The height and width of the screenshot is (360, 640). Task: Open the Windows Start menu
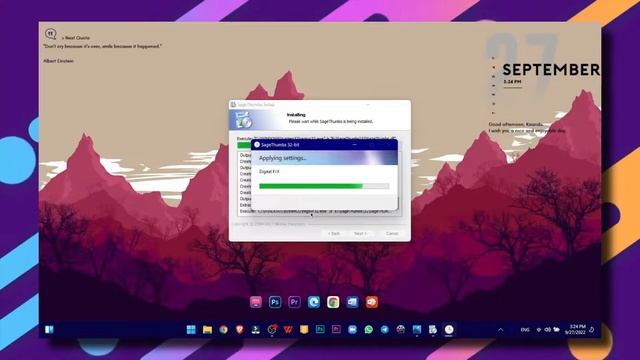(191, 329)
